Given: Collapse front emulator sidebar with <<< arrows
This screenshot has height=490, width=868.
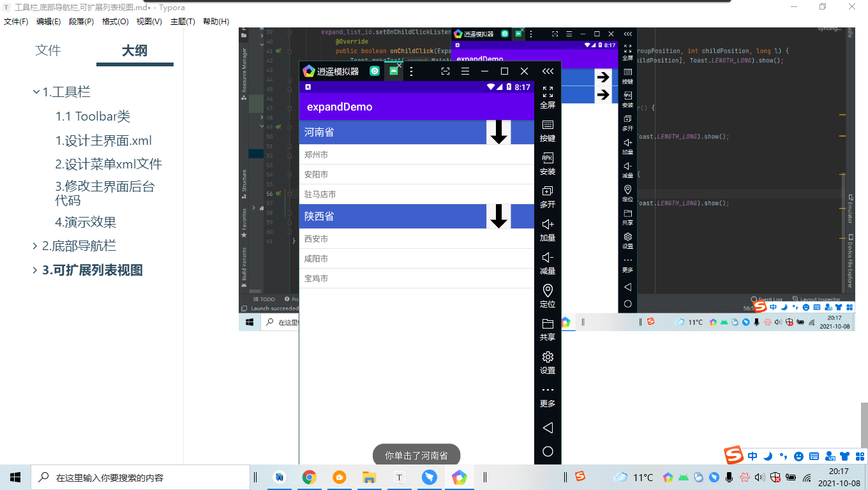Looking at the screenshot, I should coord(548,71).
